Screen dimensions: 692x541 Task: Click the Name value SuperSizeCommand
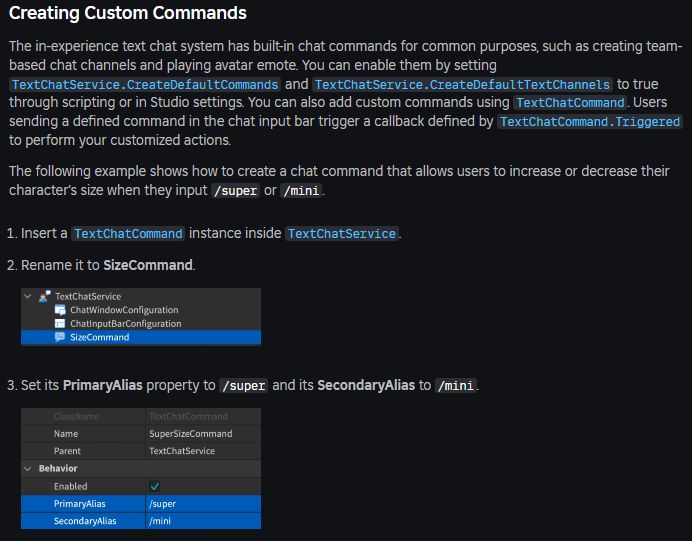pos(190,434)
